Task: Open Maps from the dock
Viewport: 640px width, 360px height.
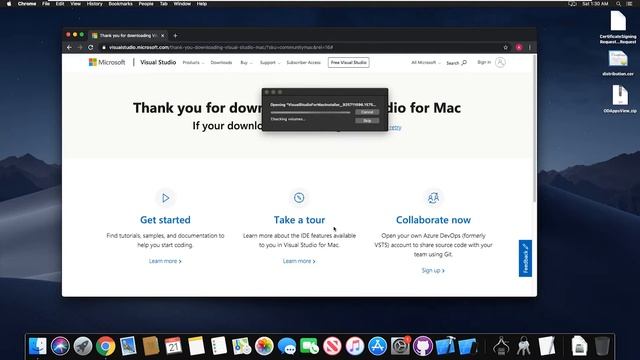Action: click(242, 346)
